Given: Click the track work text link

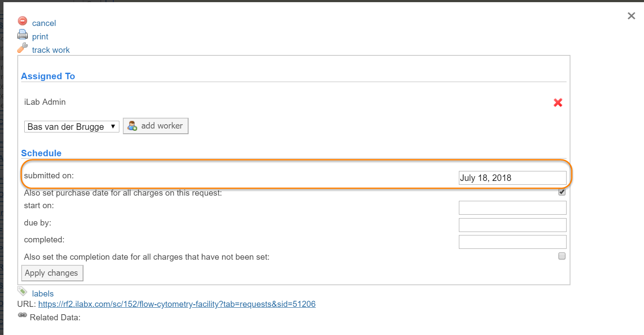Looking at the screenshot, I should click(51, 50).
